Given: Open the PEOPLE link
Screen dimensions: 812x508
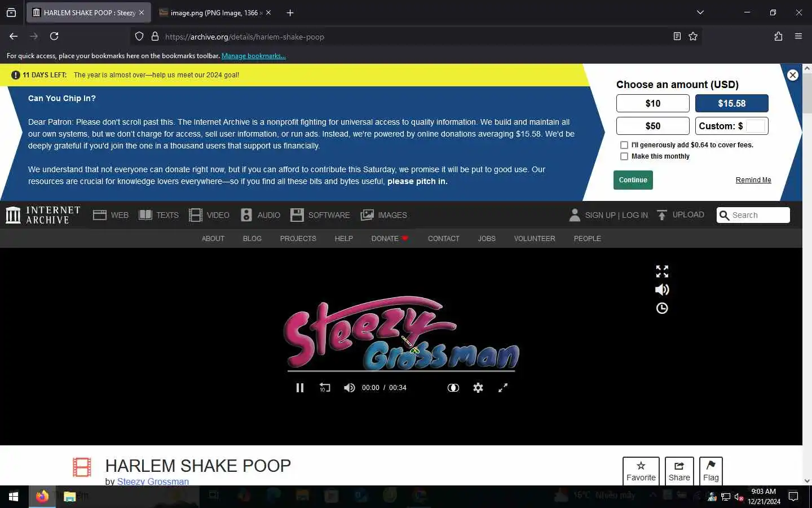Looking at the screenshot, I should [588, 239].
